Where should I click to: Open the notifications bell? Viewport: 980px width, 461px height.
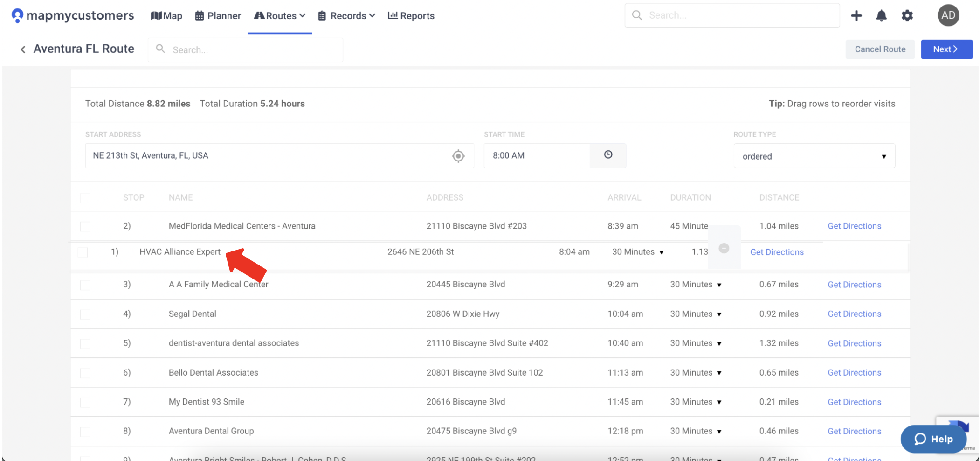click(x=881, y=16)
